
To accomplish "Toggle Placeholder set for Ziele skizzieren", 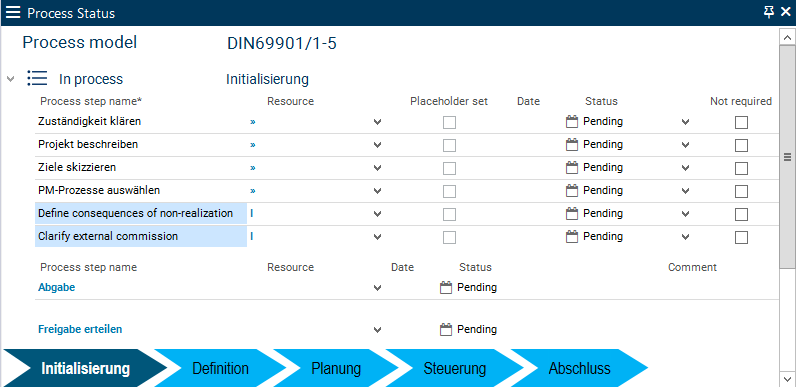I will click(x=449, y=168).
